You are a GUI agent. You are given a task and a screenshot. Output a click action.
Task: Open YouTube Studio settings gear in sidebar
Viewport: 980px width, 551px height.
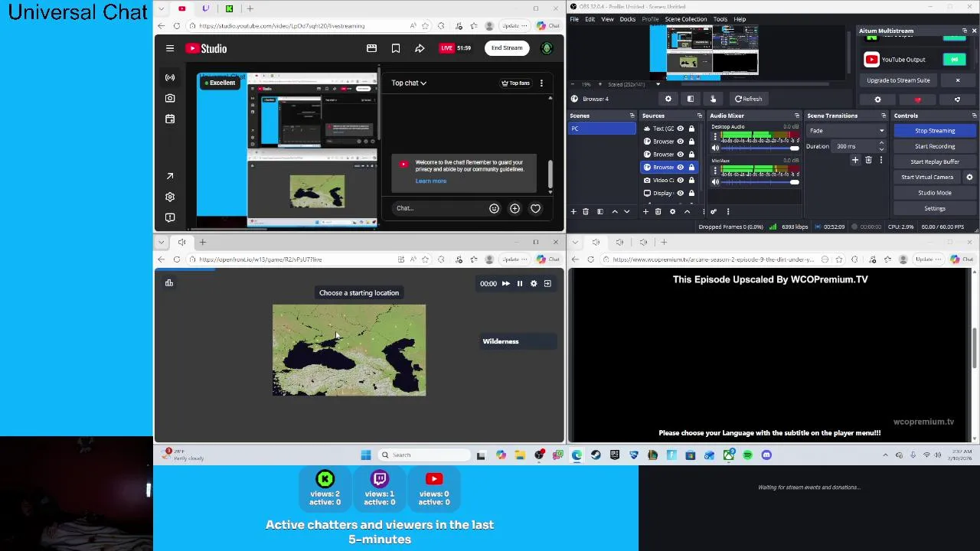170,197
